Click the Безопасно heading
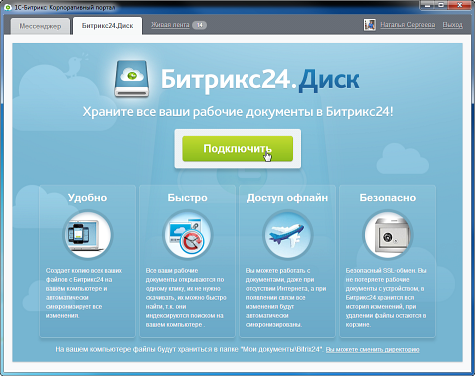This screenshot has height=376, width=475. coord(388,198)
